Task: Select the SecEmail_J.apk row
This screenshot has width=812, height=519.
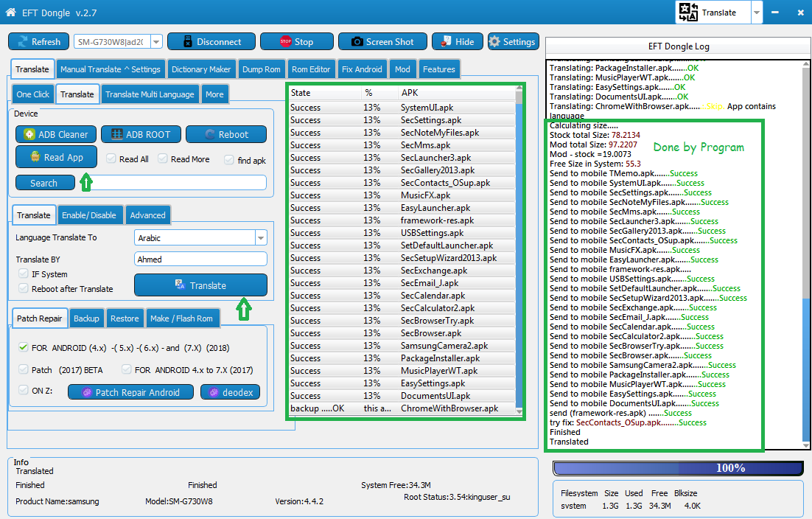Action: point(402,283)
